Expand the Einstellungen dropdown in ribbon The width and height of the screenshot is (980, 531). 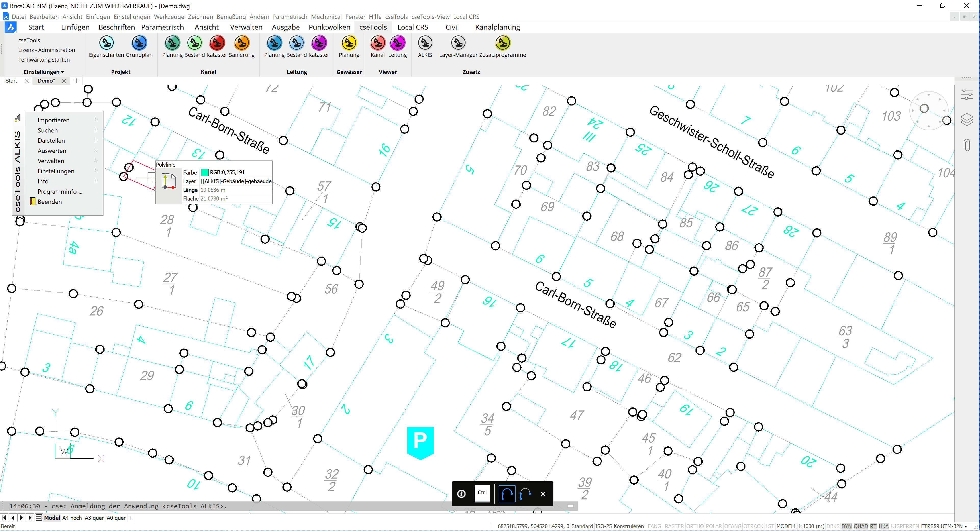click(x=44, y=72)
